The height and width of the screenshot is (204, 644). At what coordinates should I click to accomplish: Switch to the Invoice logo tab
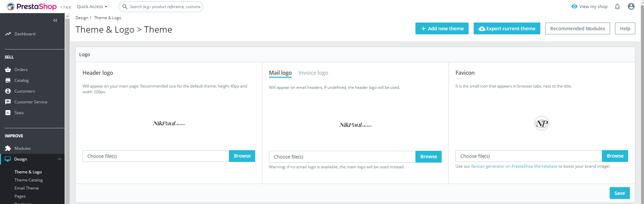click(x=313, y=73)
